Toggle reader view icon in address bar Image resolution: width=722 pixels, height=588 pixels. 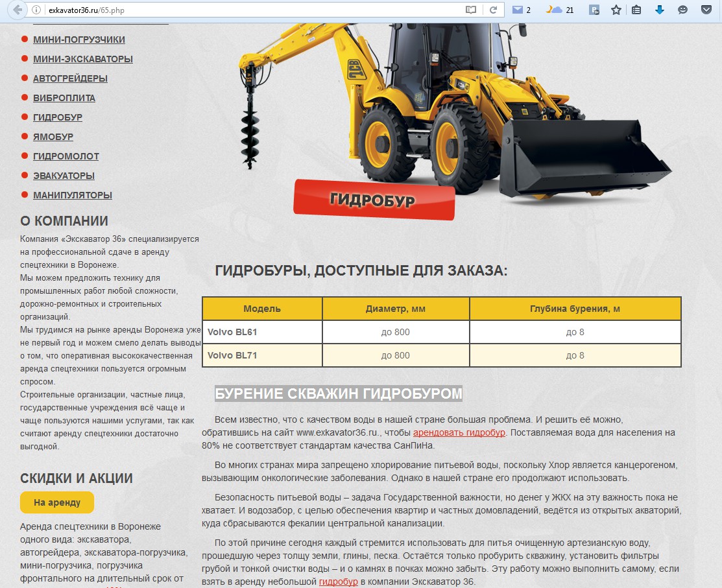[x=470, y=10]
